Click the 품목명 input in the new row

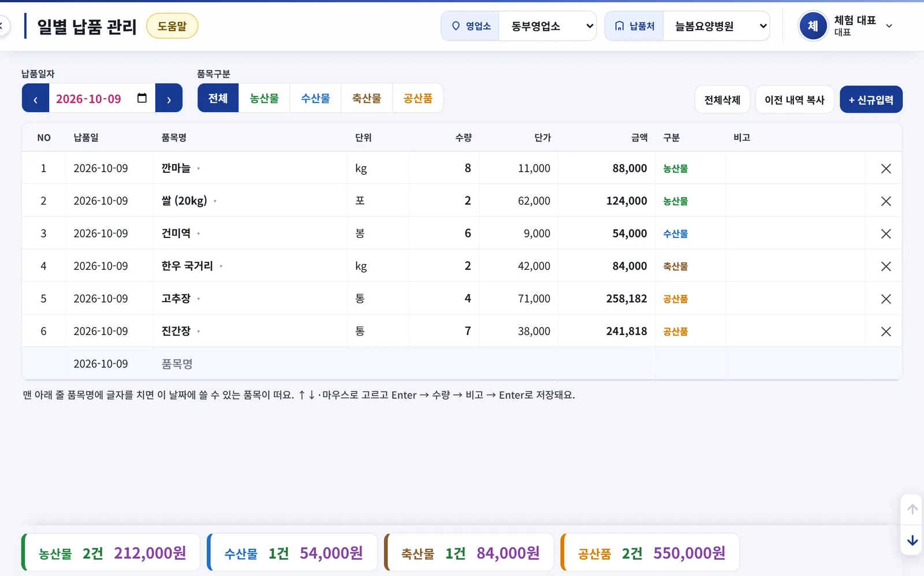(250, 364)
